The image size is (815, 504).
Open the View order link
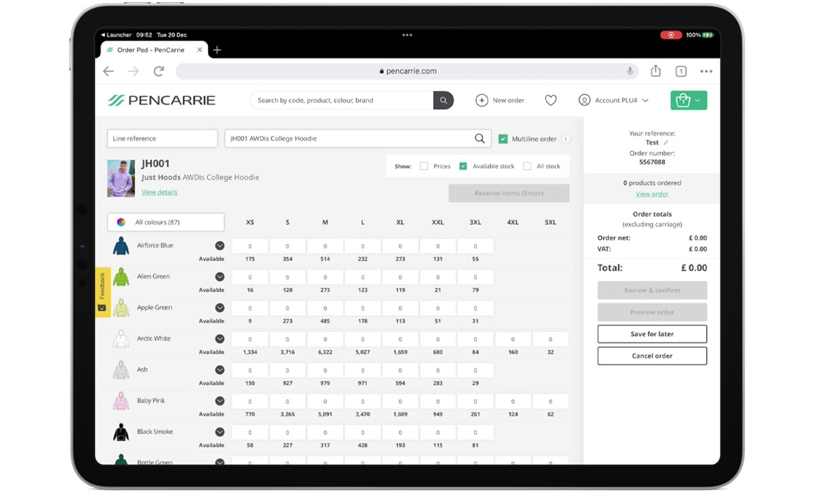pyautogui.click(x=652, y=194)
